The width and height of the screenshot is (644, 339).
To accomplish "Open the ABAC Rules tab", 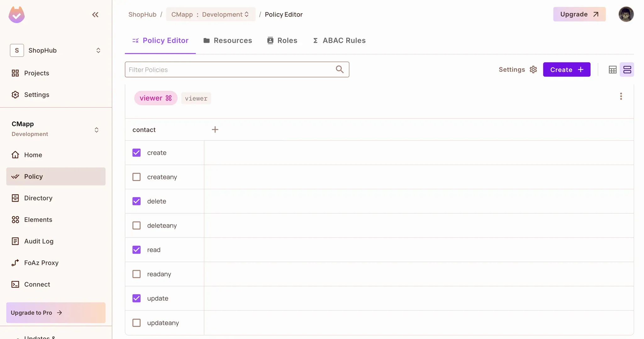I will 339,41.
